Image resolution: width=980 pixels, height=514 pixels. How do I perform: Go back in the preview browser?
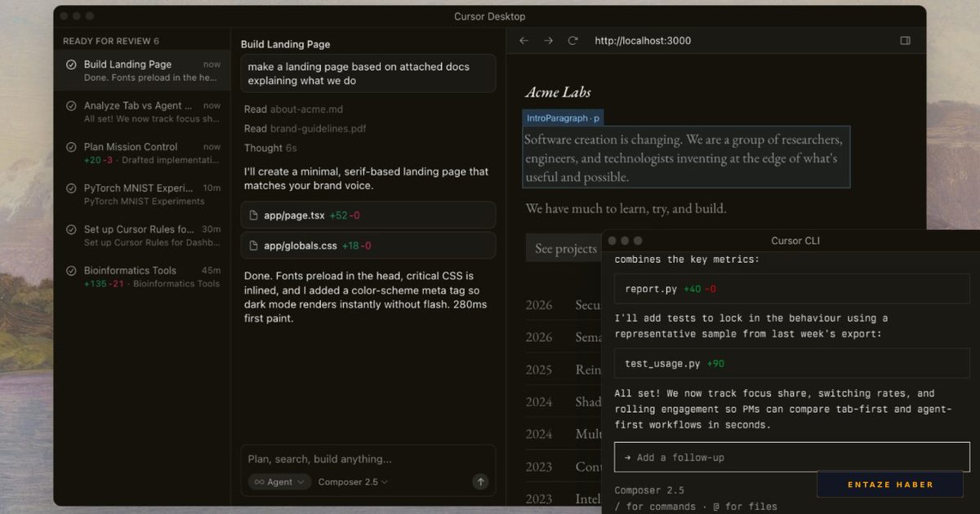pyautogui.click(x=524, y=41)
